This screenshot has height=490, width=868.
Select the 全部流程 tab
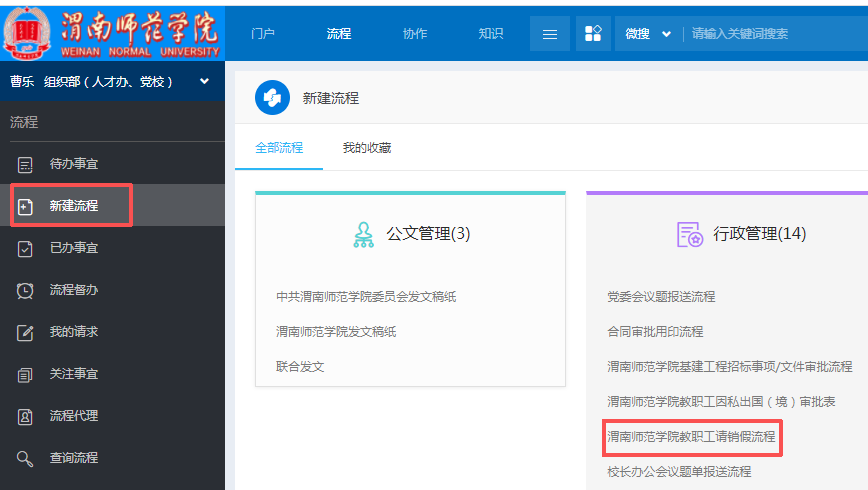pos(279,148)
